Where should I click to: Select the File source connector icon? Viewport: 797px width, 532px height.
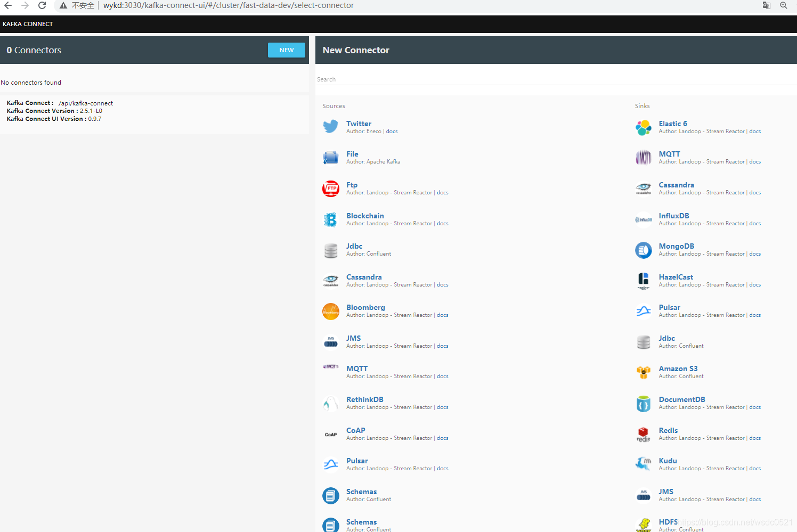(331, 158)
